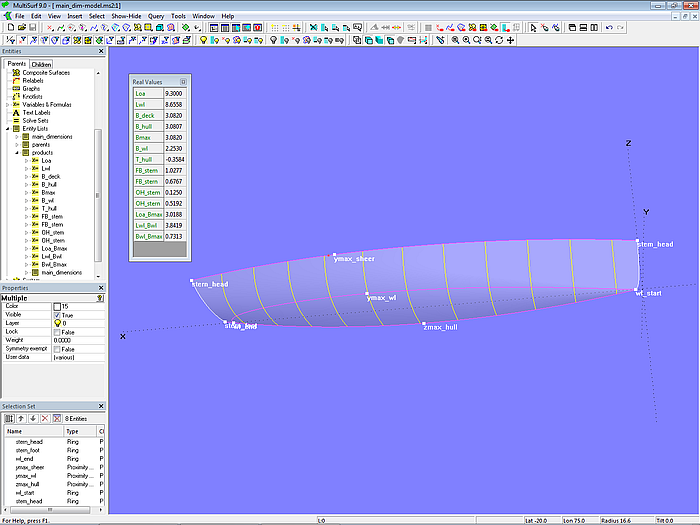Open the Show-Hide menu
700x525 pixels.
126,17
